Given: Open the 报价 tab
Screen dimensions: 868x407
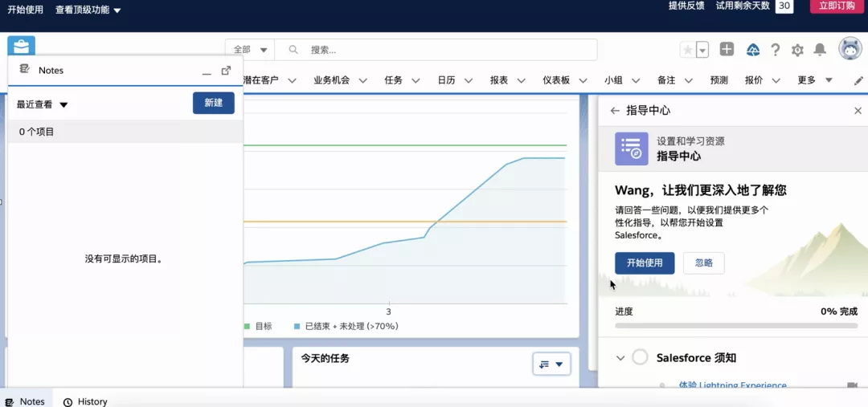Looking at the screenshot, I should (754, 80).
